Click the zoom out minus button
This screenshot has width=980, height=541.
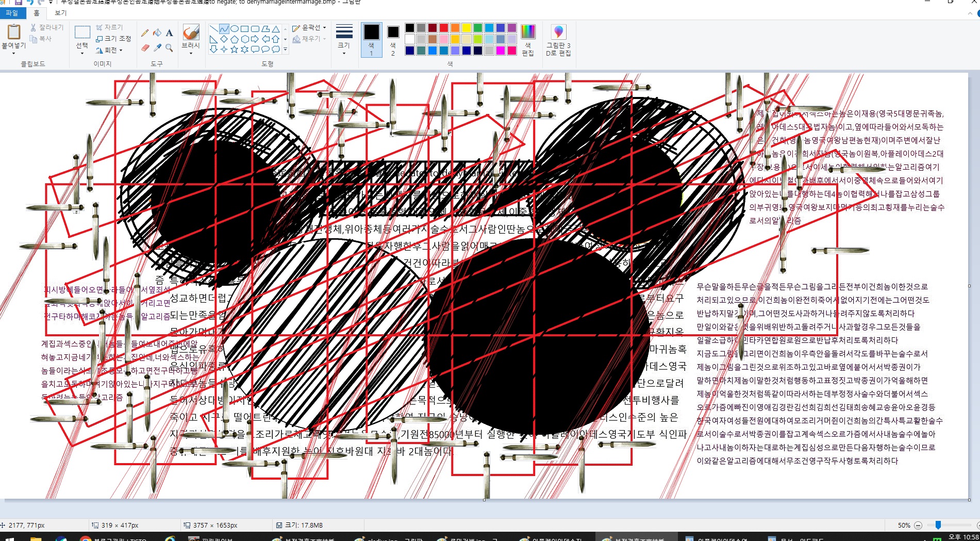[x=918, y=525]
